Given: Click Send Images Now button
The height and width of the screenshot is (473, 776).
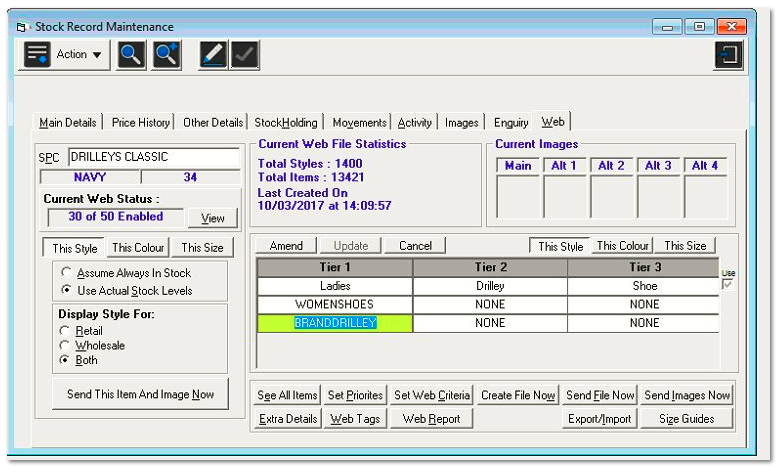Looking at the screenshot, I should pyautogui.click(x=687, y=395).
